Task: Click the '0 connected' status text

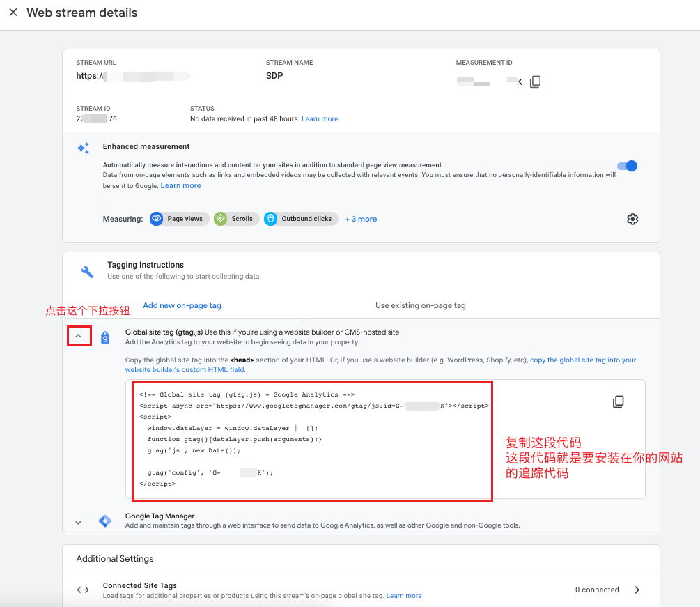Action: pyautogui.click(x=597, y=590)
